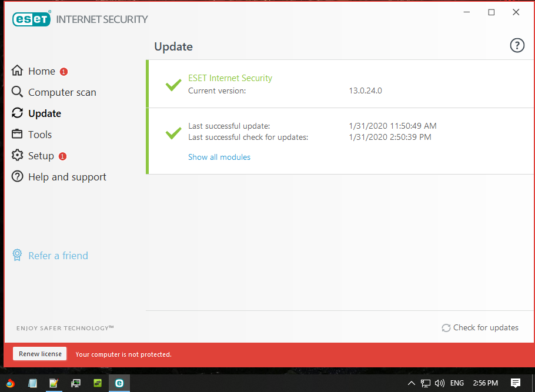The image size is (535, 392).
Task: Click the timestamp 1/31/2020 2:50:39 PM
Action: [x=390, y=137]
